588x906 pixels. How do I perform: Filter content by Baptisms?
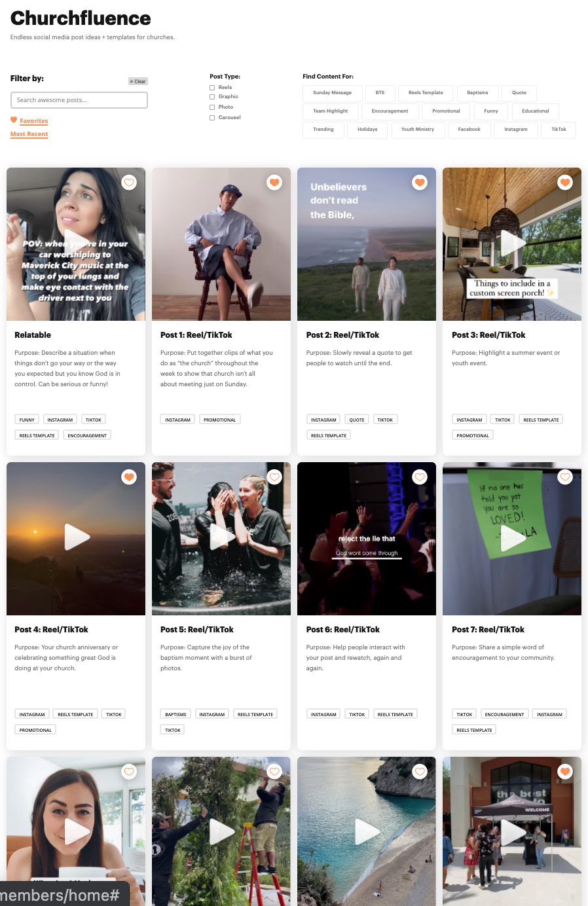click(477, 93)
